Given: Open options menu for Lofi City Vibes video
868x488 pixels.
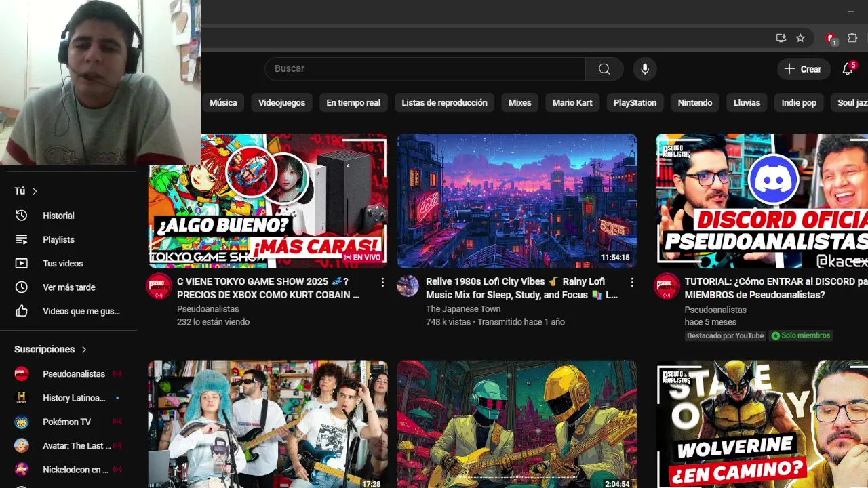Looking at the screenshot, I should point(631,282).
